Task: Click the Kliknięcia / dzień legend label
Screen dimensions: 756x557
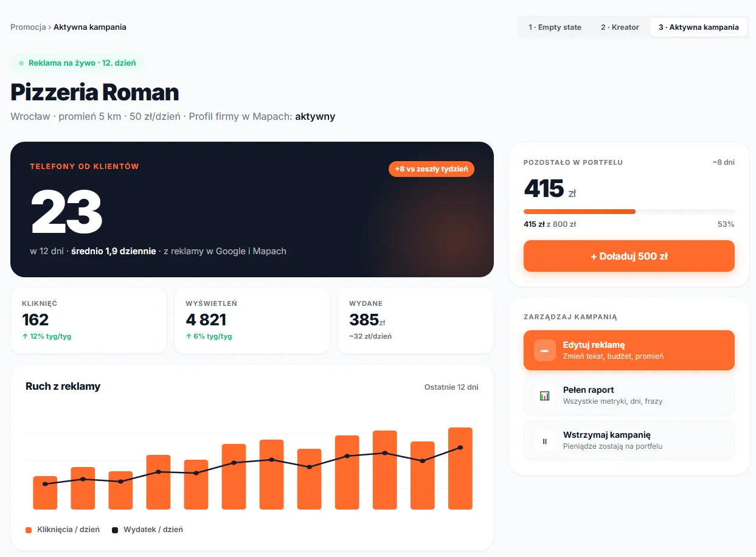Action: tap(68, 530)
